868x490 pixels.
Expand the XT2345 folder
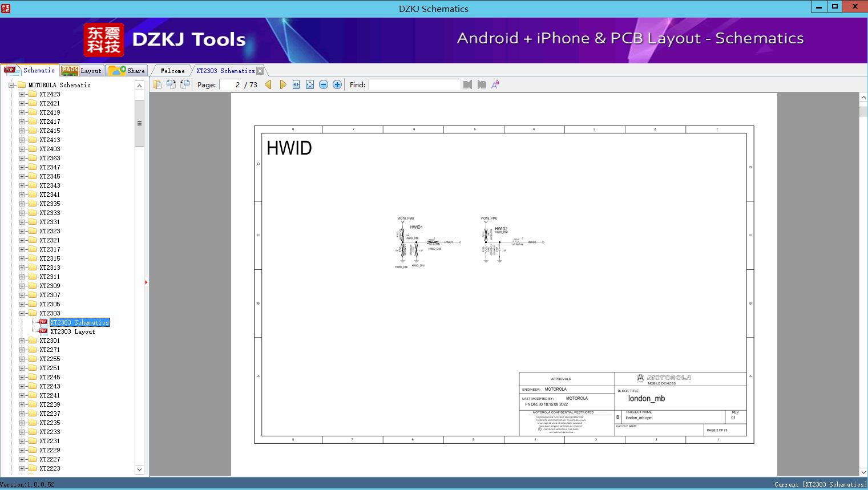(x=22, y=176)
